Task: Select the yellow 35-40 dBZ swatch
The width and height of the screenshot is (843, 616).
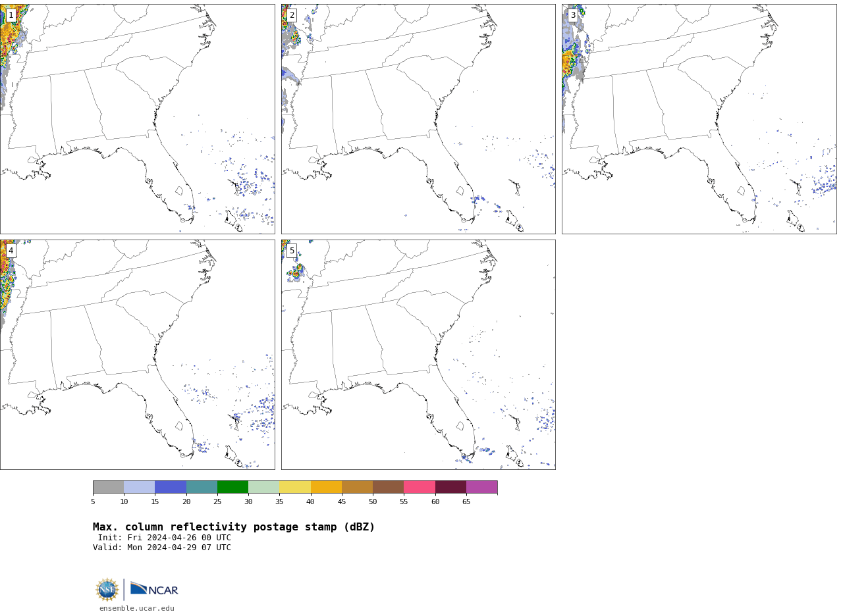Action: 295,487
